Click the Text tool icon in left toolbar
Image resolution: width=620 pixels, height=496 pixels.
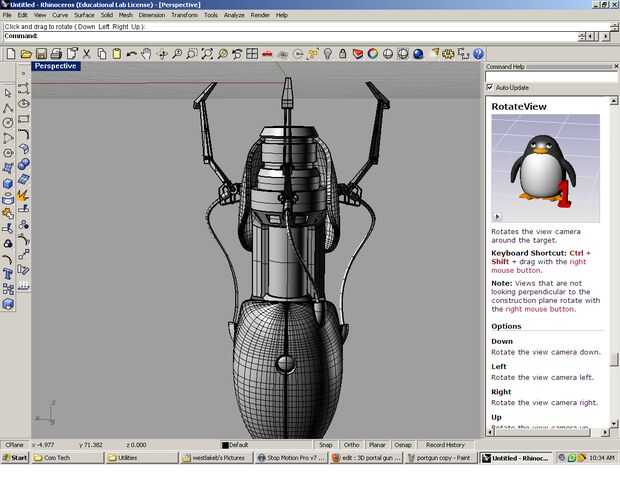[x=8, y=273]
